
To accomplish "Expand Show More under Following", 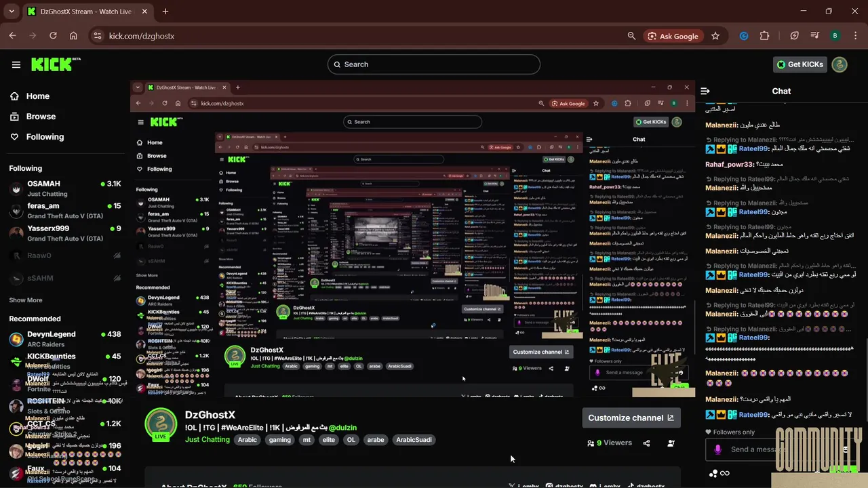I will tap(26, 300).
